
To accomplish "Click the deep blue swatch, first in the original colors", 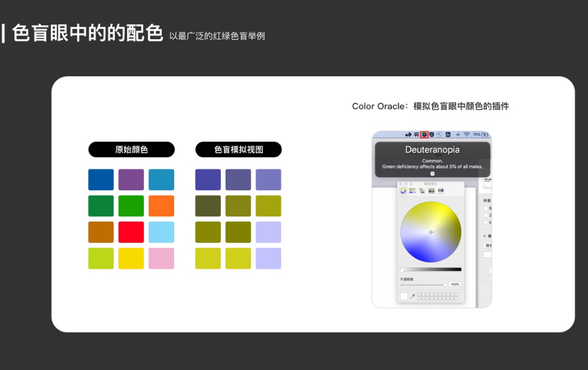I will coord(101,179).
